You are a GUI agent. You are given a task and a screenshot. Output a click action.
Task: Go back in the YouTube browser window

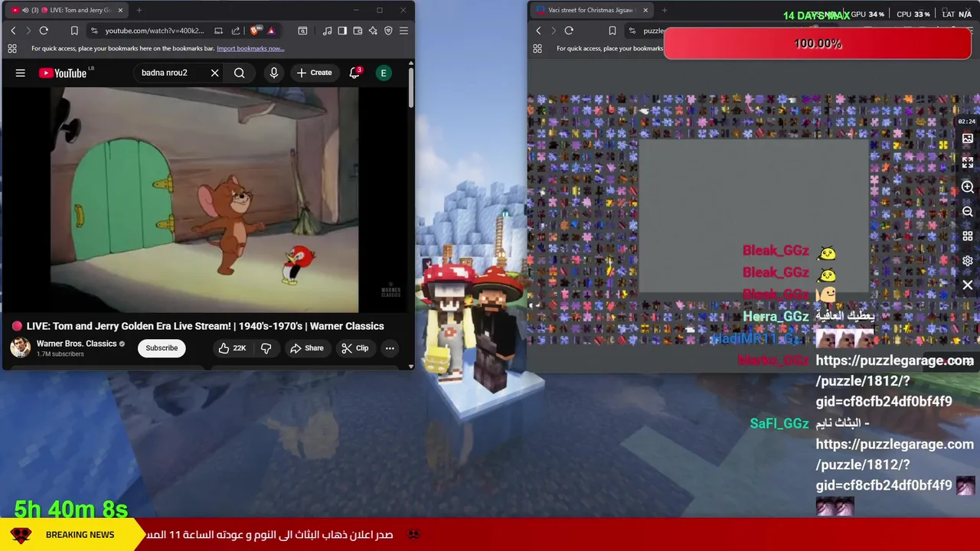coord(13,31)
